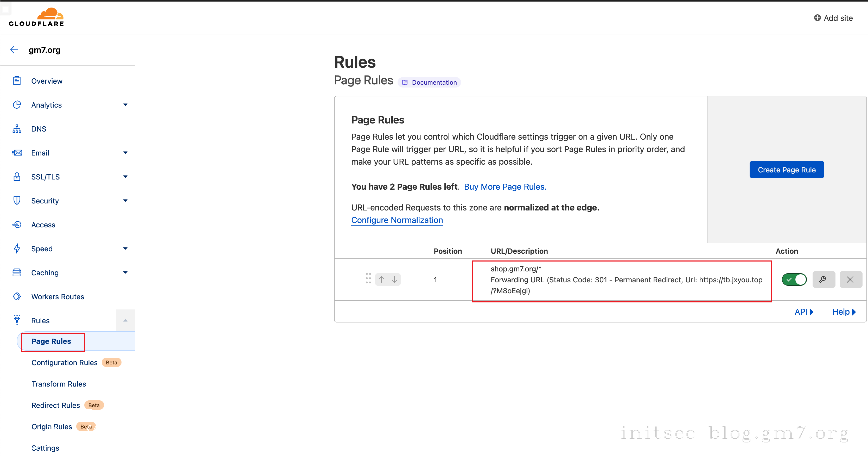Click the wrench edit icon for the rule

point(823,279)
